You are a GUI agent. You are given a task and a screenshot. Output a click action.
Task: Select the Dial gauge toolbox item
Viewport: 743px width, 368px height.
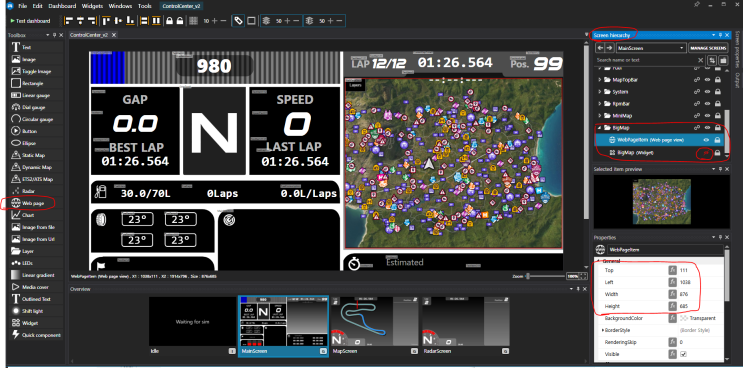(33, 108)
